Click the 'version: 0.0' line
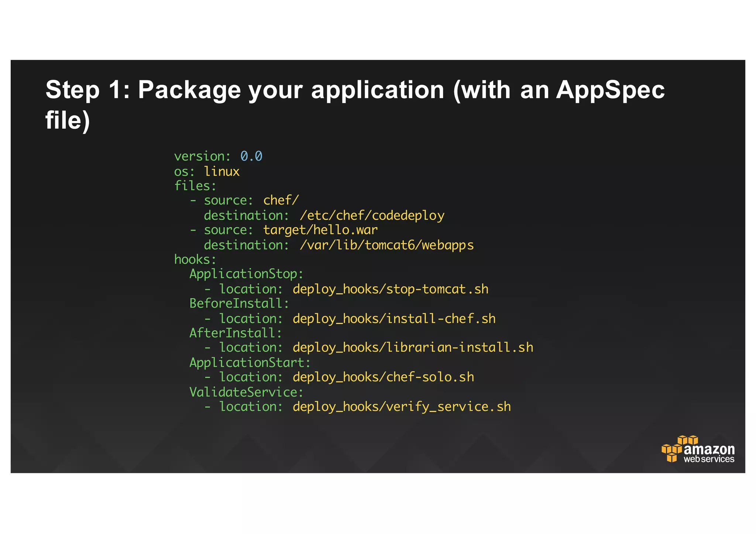The image size is (756, 534). (x=218, y=156)
